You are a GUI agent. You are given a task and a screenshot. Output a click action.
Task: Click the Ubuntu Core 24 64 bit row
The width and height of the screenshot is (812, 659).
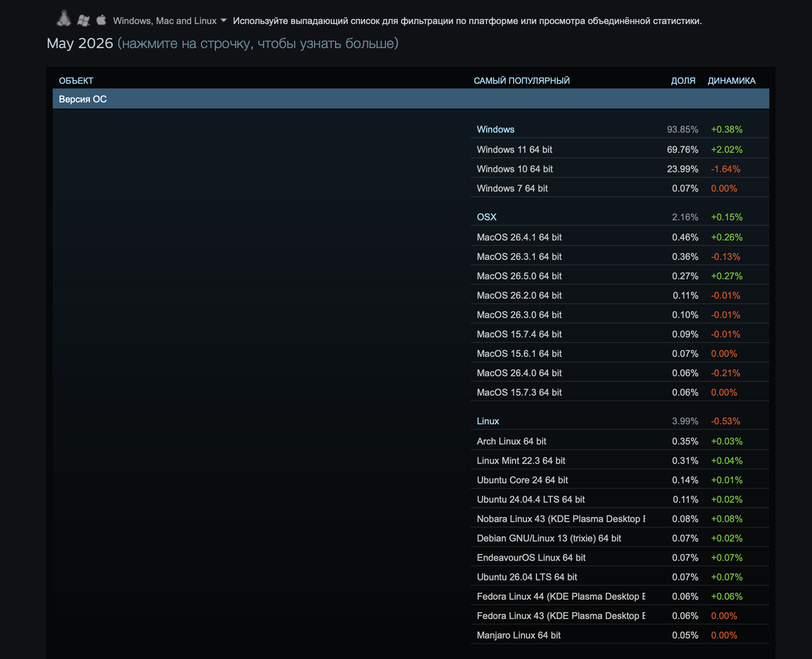[620, 480]
